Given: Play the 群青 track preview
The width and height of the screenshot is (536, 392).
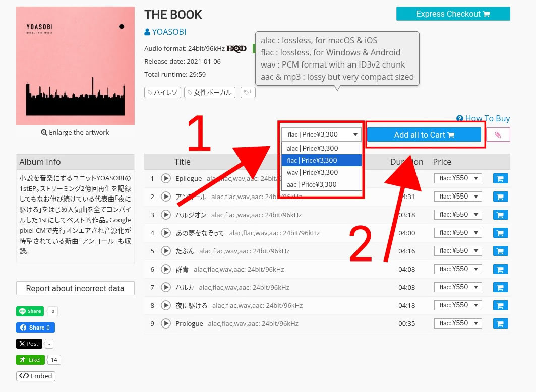Looking at the screenshot, I should click(166, 269).
